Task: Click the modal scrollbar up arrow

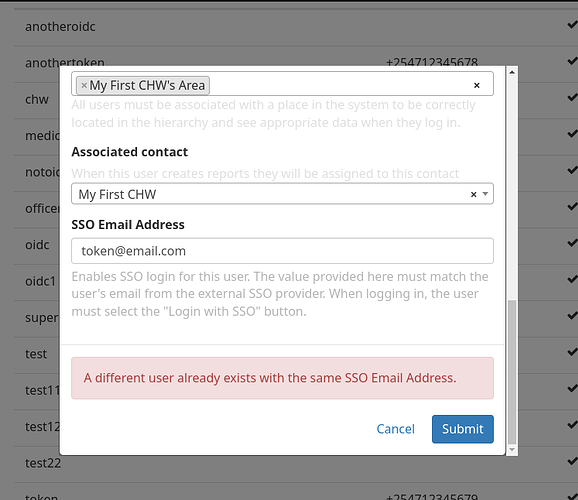Action: pyautogui.click(x=512, y=72)
